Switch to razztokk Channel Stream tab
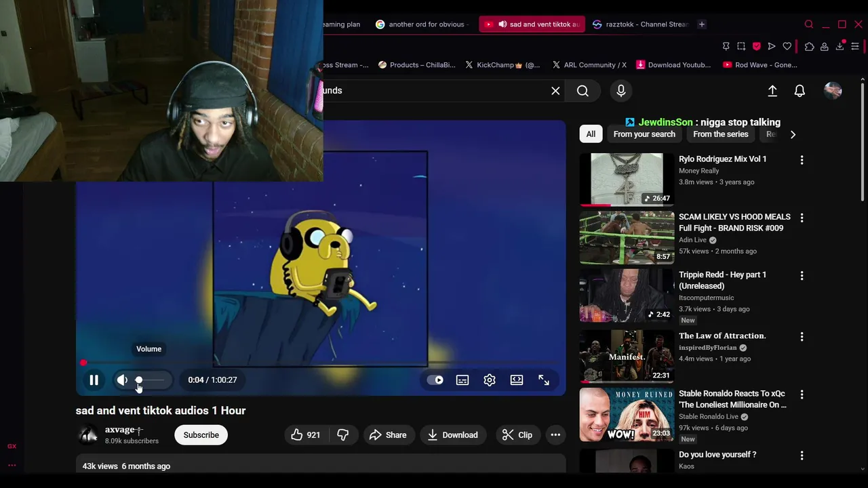Image resolution: width=868 pixels, height=488 pixels. click(x=640, y=24)
